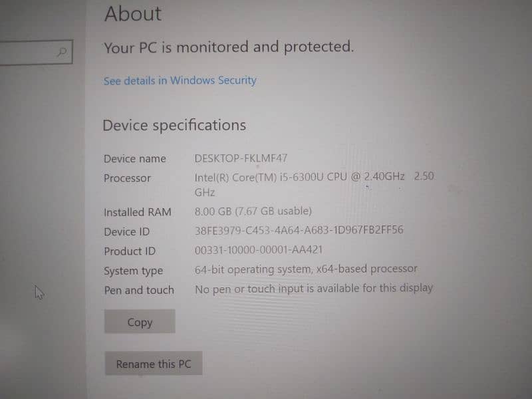Screen dimensions: 532x399
Task: Click the 64-bit operating system value
Action: pyautogui.click(x=306, y=269)
